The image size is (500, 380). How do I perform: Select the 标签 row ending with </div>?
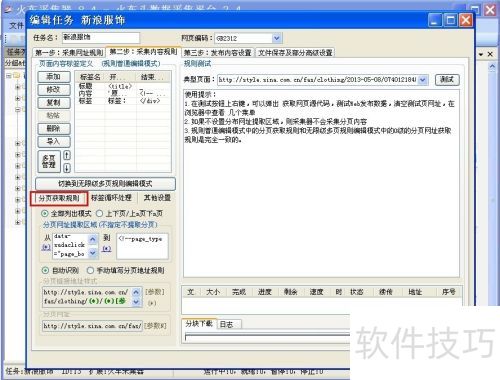click(x=123, y=101)
